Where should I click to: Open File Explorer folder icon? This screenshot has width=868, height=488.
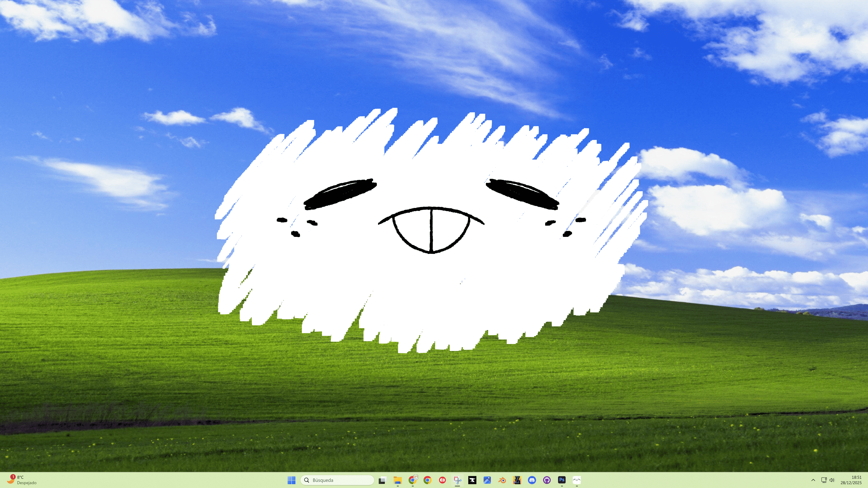click(398, 480)
